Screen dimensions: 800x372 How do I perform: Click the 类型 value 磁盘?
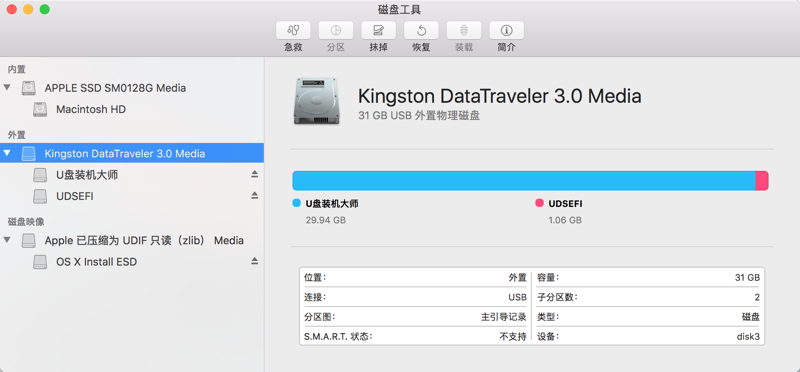point(751,317)
